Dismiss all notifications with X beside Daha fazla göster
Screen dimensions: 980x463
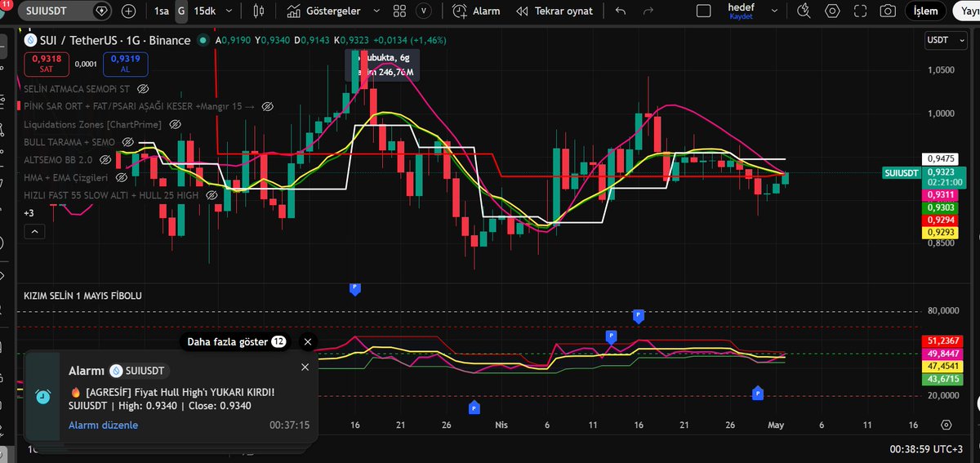307,341
